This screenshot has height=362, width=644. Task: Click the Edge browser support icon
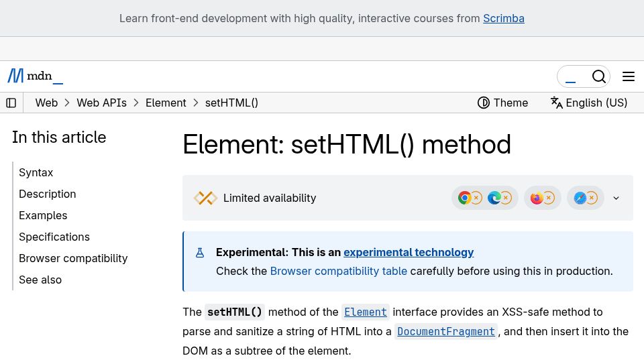(494, 198)
